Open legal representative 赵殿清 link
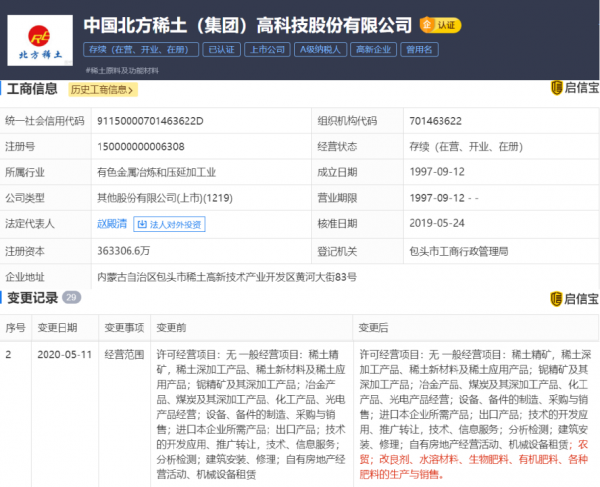Image resolution: width=600 pixels, height=487 pixels. pos(112,224)
